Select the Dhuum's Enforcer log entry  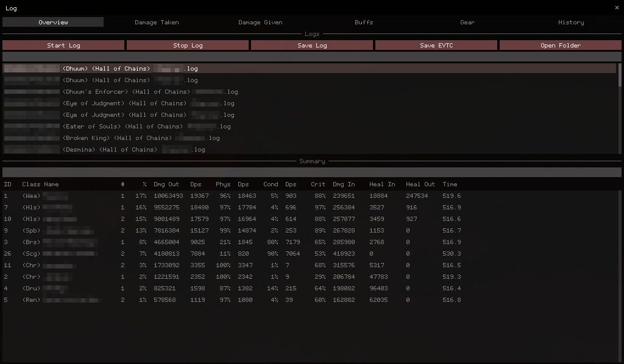(310, 92)
